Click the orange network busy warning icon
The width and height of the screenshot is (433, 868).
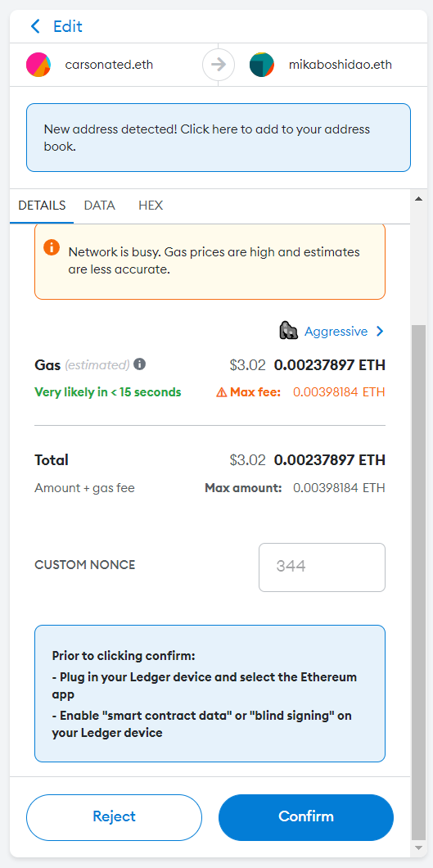[52, 247]
